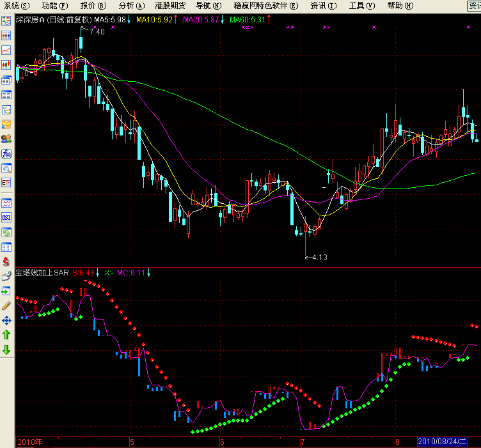The height and width of the screenshot is (448, 481).
Task: Click the green down arrow icon
Action: pyautogui.click(x=6, y=350)
